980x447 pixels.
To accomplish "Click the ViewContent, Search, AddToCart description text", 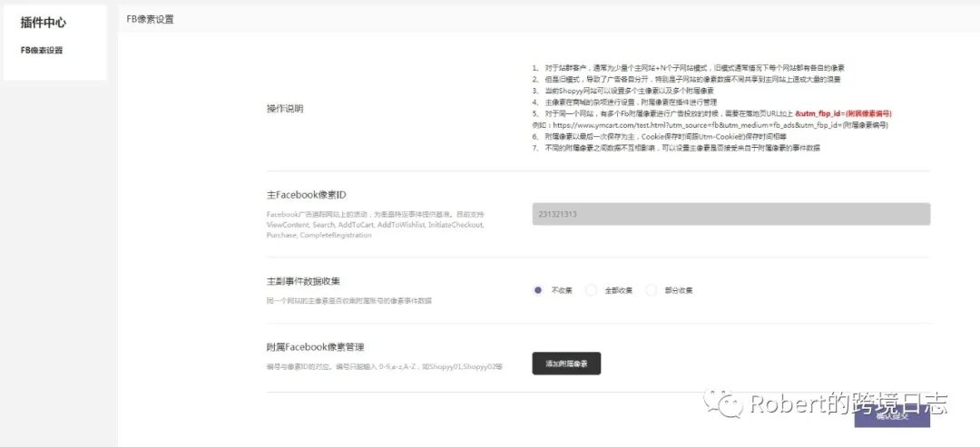I will (375, 224).
